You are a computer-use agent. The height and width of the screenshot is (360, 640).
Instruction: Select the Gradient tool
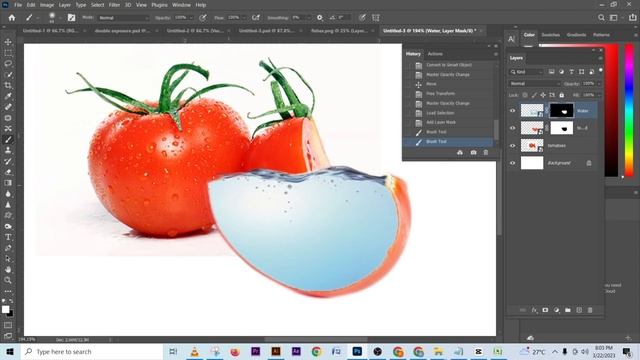(x=8, y=183)
